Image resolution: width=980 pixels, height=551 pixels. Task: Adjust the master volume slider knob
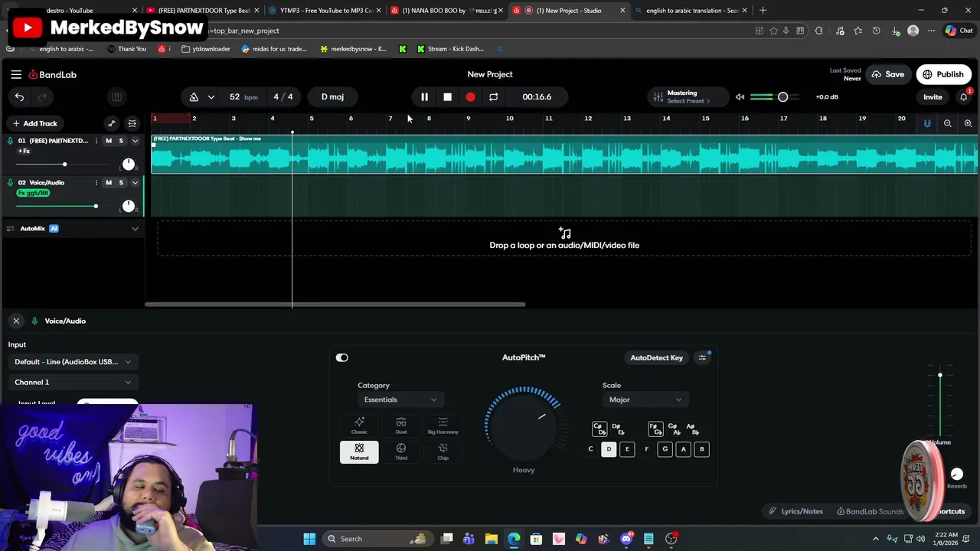click(782, 97)
